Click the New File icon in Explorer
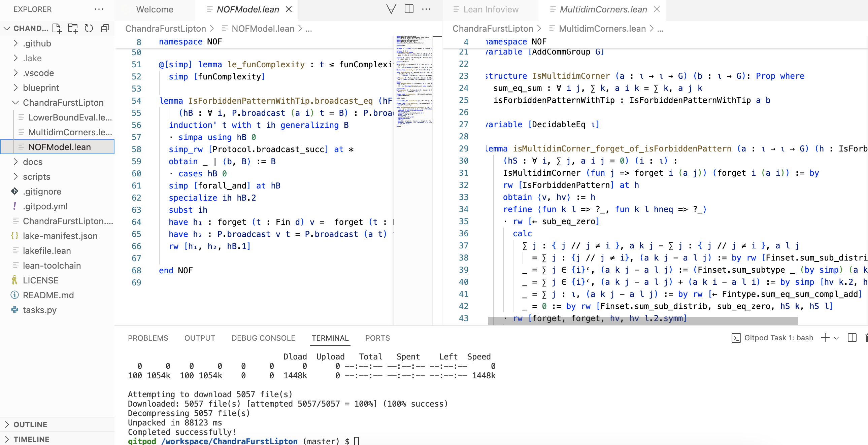Image resolution: width=868 pixels, height=445 pixels. (x=57, y=28)
